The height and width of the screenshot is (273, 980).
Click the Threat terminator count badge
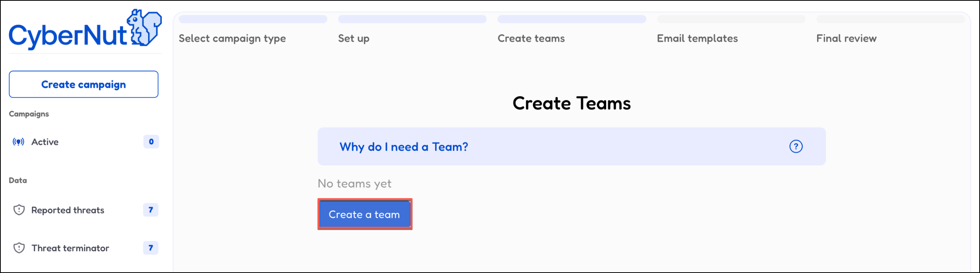click(x=151, y=248)
